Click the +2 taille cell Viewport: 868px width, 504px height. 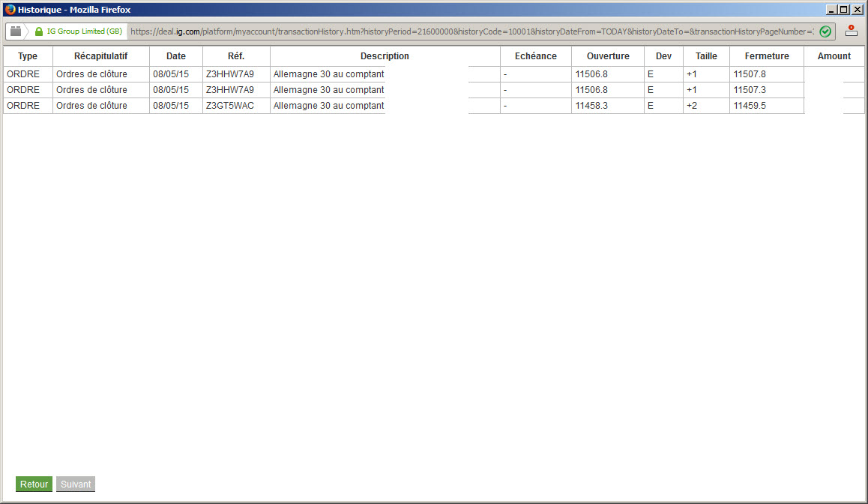[x=706, y=106]
